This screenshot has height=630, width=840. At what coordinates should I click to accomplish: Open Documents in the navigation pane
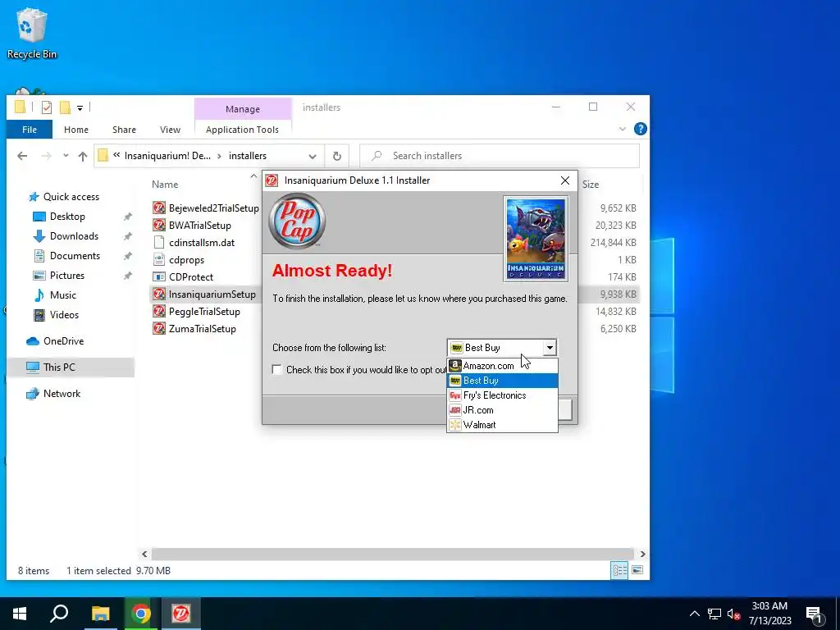coord(75,256)
